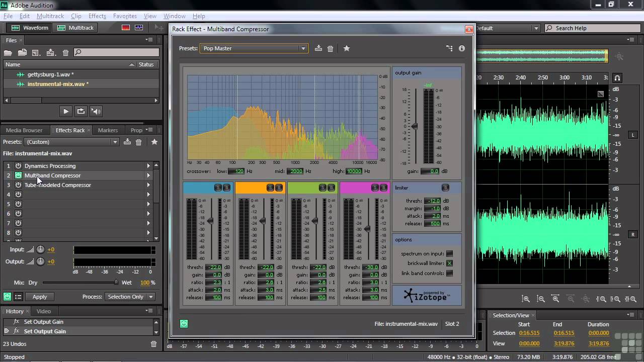This screenshot has width=644, height=362.
Task: Delete Effects Rack preset trash icon
Action: point(139,142)
